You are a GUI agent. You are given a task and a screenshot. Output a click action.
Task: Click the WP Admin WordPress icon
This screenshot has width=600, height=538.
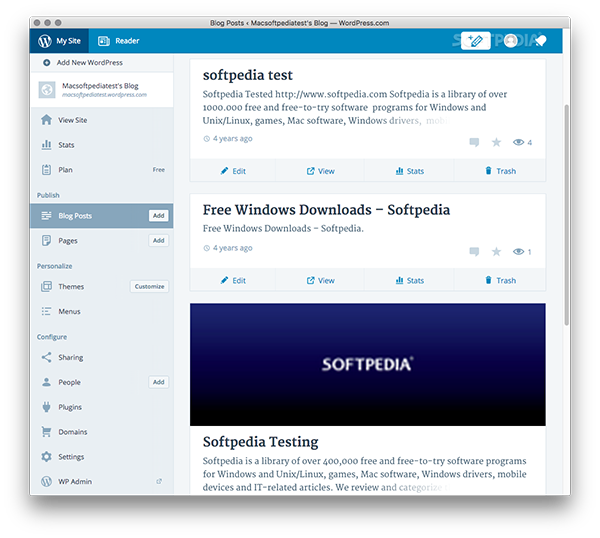click(x=46, y=481)
